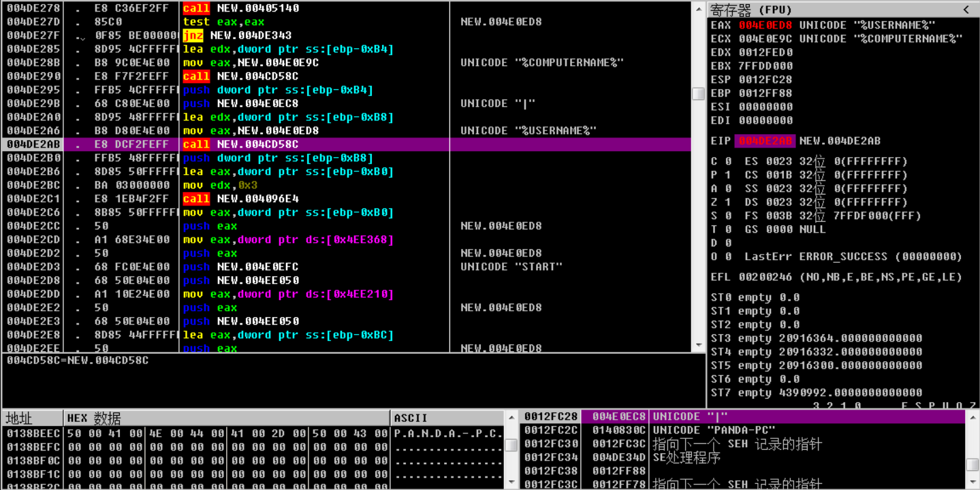Click the UNICODE "START" comment
Screen dimensions: 980x490
click(511, 267)
